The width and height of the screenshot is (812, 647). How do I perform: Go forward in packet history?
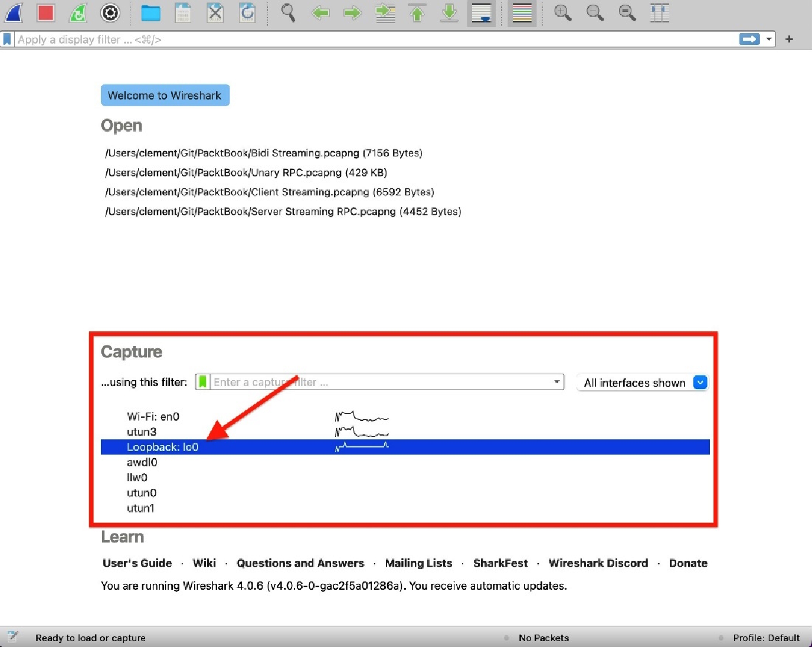tap(353, 12)
